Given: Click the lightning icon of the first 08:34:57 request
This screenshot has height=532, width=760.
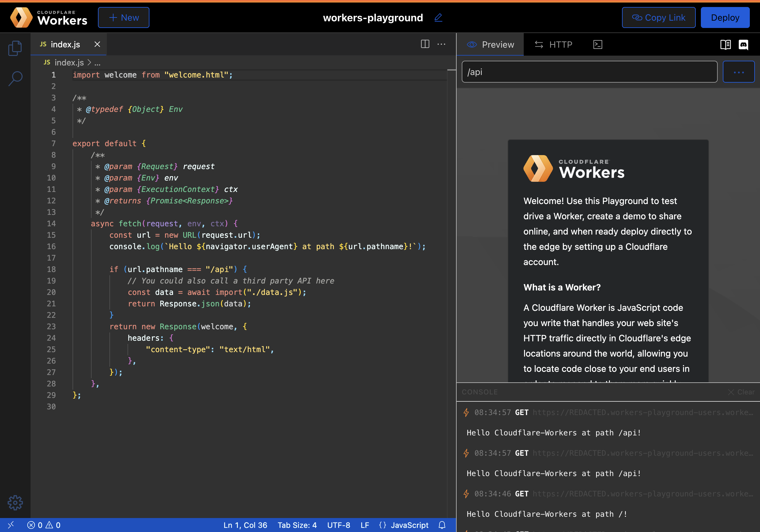Looking at the screenshot, I should [x=466, y=413].
